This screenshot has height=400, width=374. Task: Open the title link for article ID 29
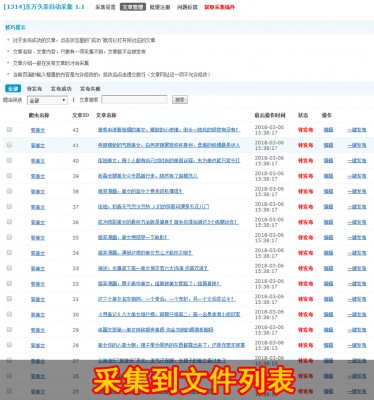156,330
